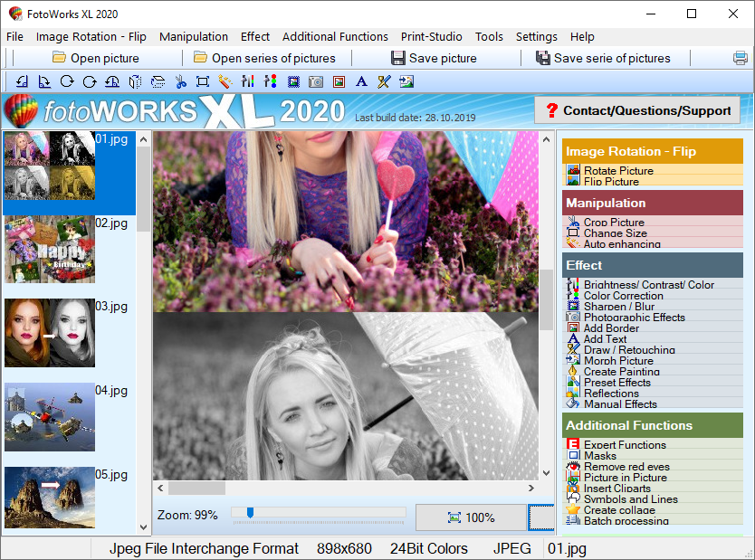Click image viewer horizontal scroll left arrow

(160, 488)
